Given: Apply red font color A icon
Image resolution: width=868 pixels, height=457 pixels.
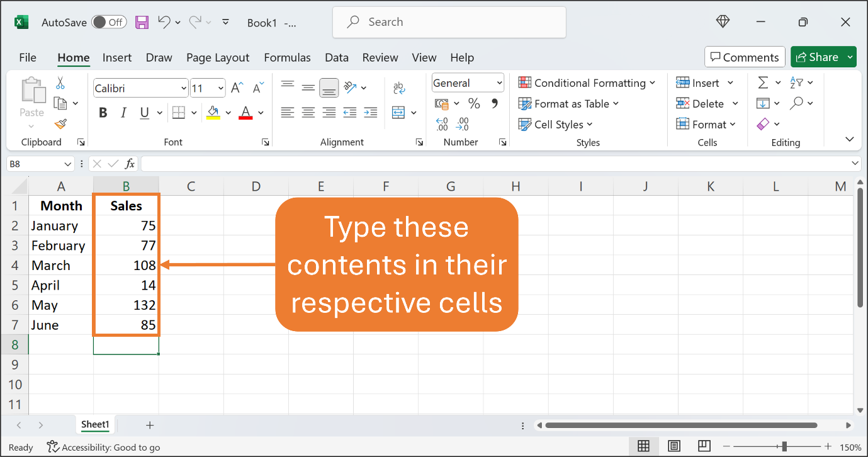Looking at the screenshot, I should tap(245, 113).
